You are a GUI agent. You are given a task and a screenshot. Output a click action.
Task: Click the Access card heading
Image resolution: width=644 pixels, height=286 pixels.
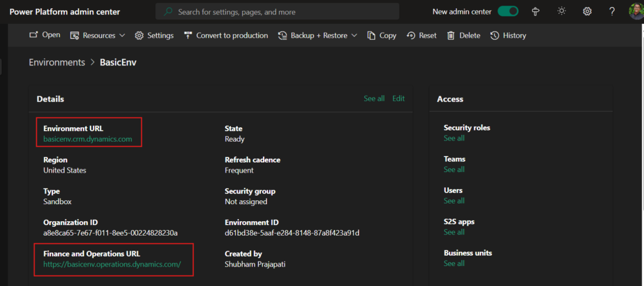(450, 99)
